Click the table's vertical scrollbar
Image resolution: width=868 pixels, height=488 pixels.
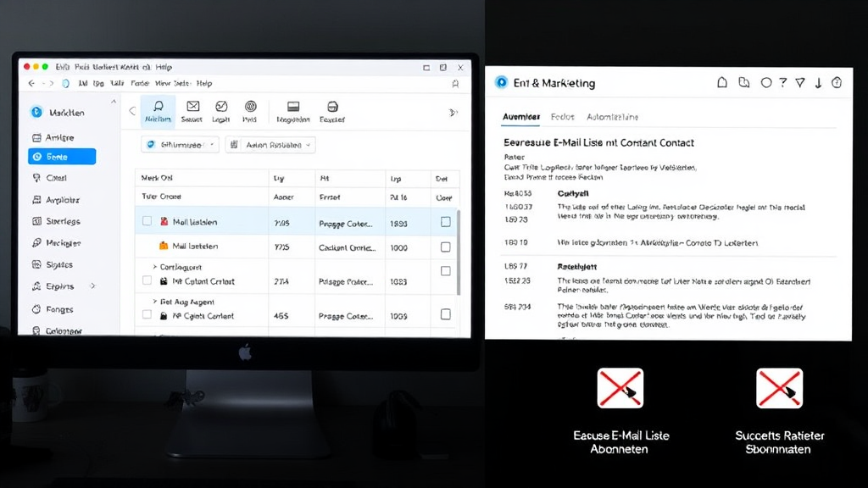point(458,252)
